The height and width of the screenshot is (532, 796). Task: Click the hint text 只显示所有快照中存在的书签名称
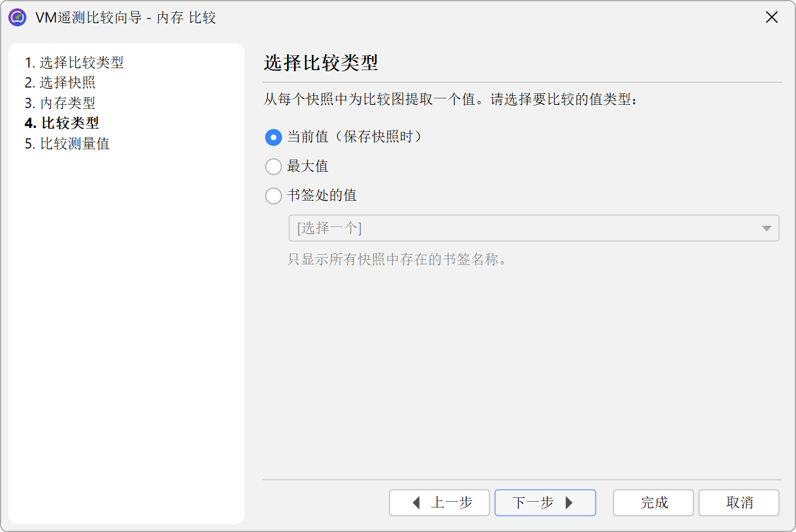[396, 261]
